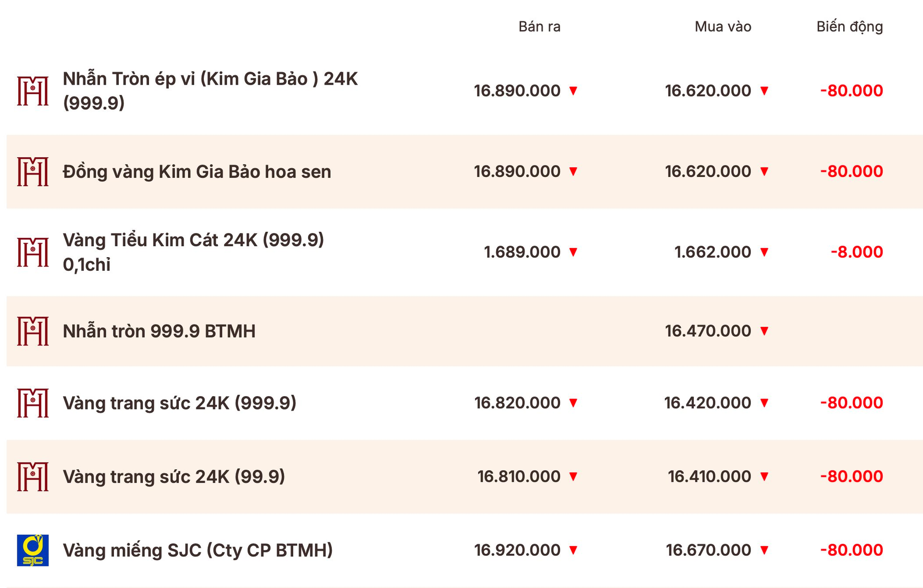Click the Nhẫn tròn 999.9 BTMH name
This screenshot has height=588, width=923.
coord(159,331)
